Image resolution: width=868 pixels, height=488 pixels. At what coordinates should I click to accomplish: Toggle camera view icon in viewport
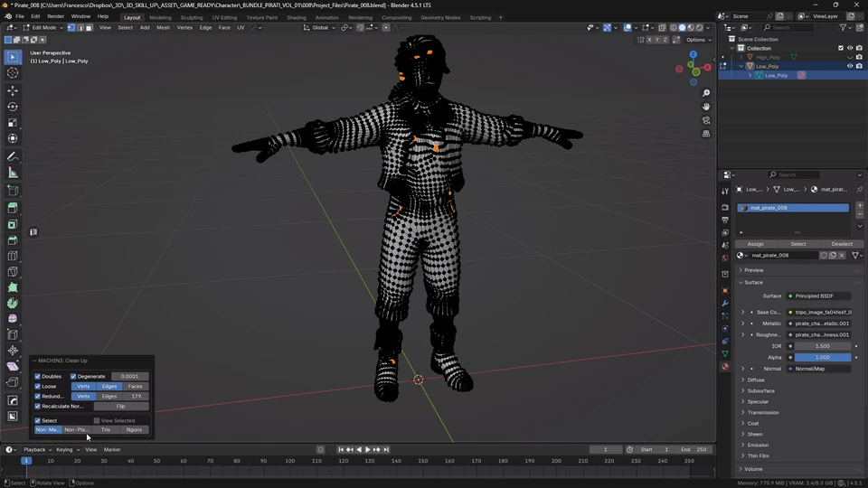[x=706, y=120]
